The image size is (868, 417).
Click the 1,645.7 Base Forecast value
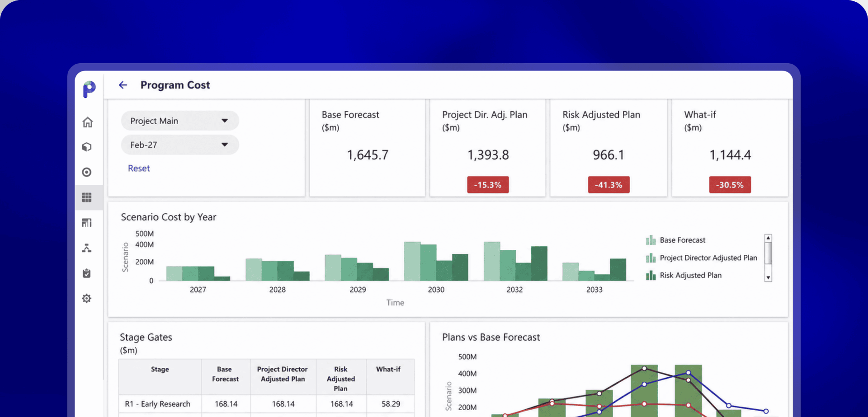[368, 155]
